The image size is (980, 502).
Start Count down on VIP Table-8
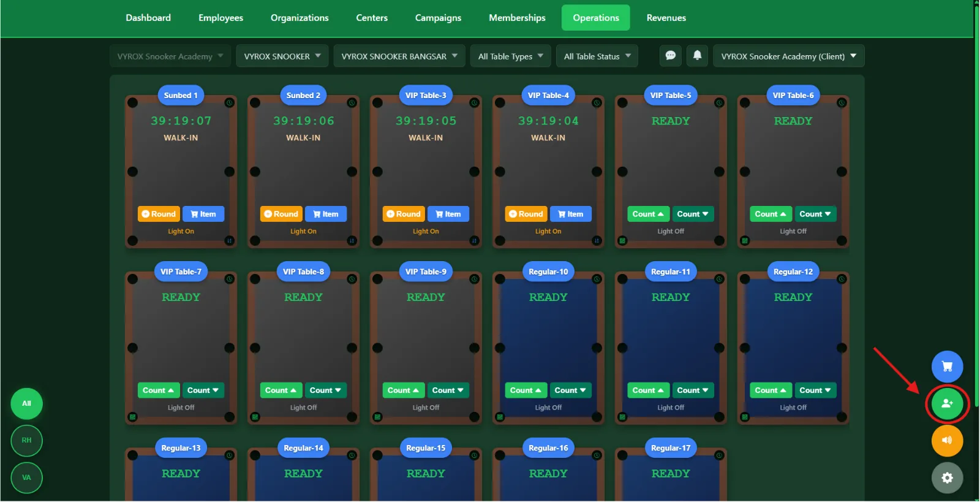[325, 390]
